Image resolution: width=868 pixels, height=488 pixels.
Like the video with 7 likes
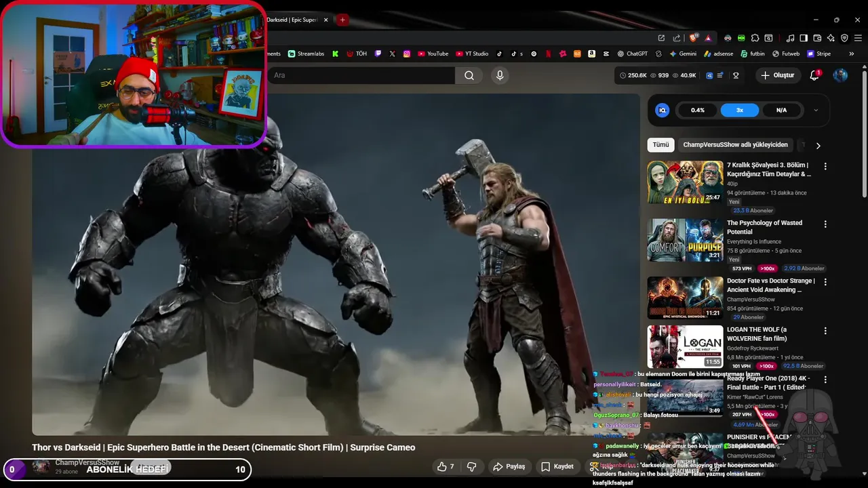point(446,466)
